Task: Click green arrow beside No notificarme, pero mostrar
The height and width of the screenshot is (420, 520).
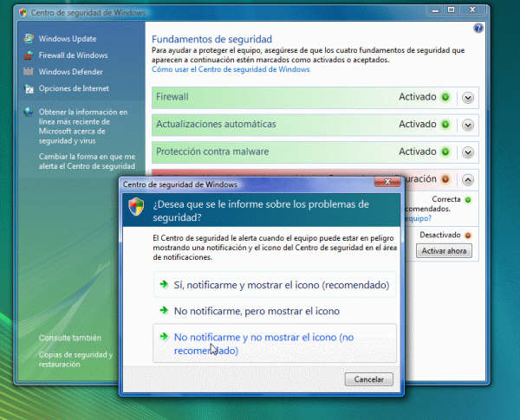Action: point(164,310)
